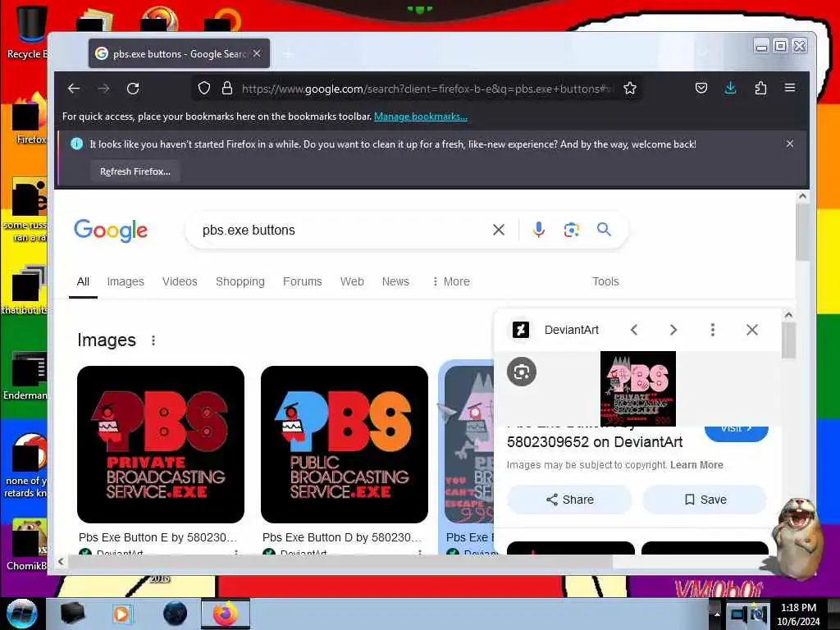Click the site padlock icon
The image size is (840, 630).
tap(227, 89)
